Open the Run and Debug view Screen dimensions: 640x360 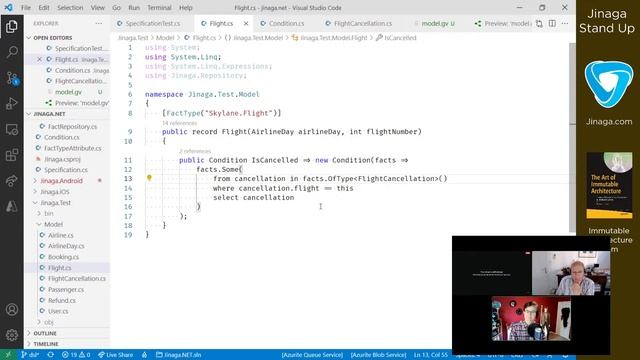point(12,103)
